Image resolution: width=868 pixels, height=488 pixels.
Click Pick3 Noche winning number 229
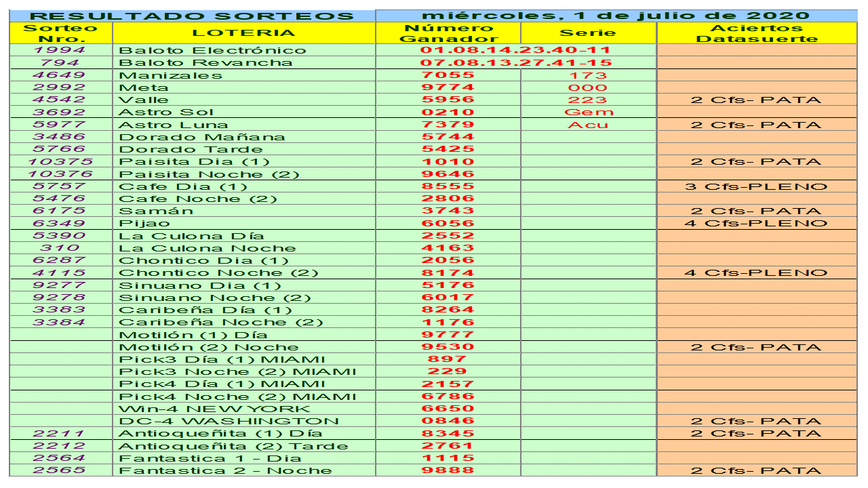(x=448, y=371)
